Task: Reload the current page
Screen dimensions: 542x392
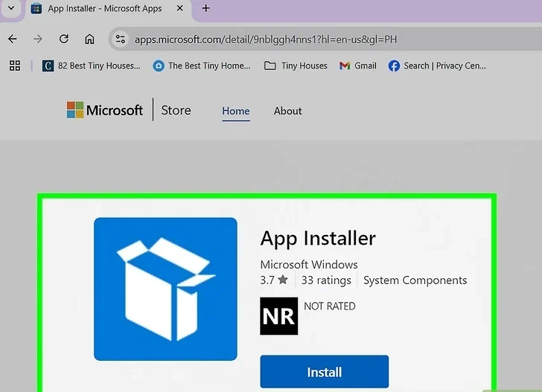Action: pyautogui.click(x=63, y=39)
